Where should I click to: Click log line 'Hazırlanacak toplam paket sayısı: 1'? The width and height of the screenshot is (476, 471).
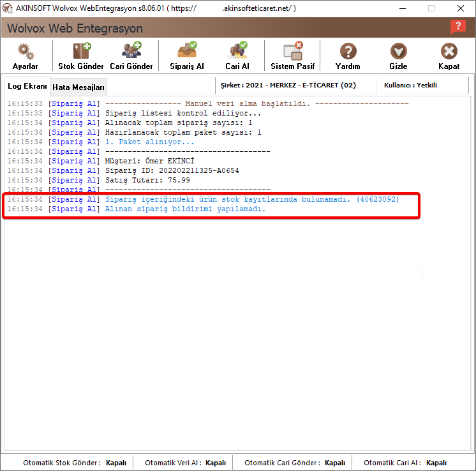tap(134, 132)
